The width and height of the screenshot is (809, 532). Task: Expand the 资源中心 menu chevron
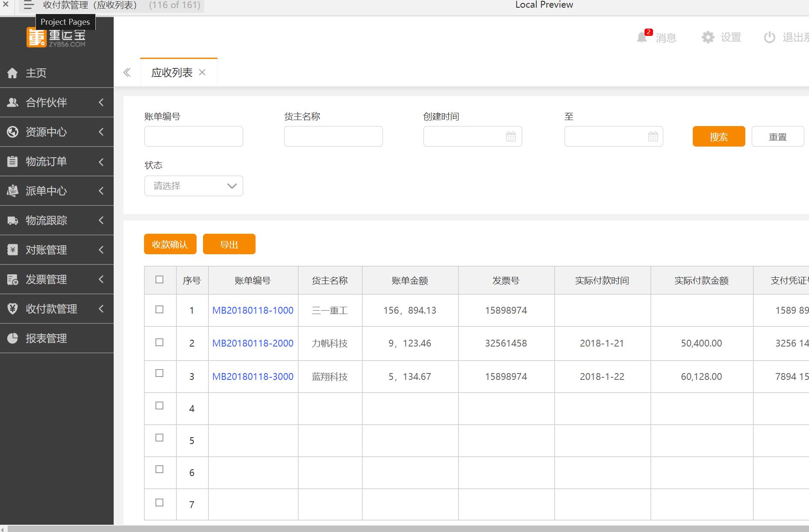[x=101, y=132]
